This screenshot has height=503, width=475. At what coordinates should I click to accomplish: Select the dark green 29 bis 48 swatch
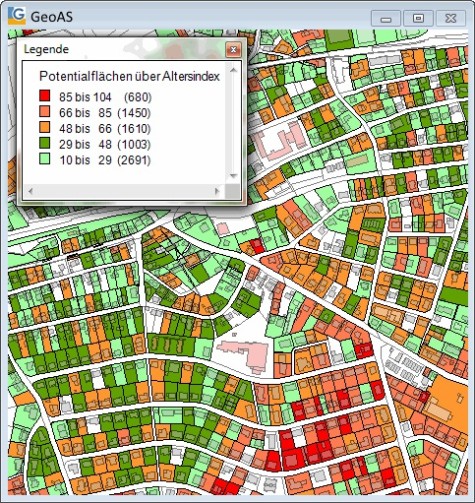coord(45,143)
